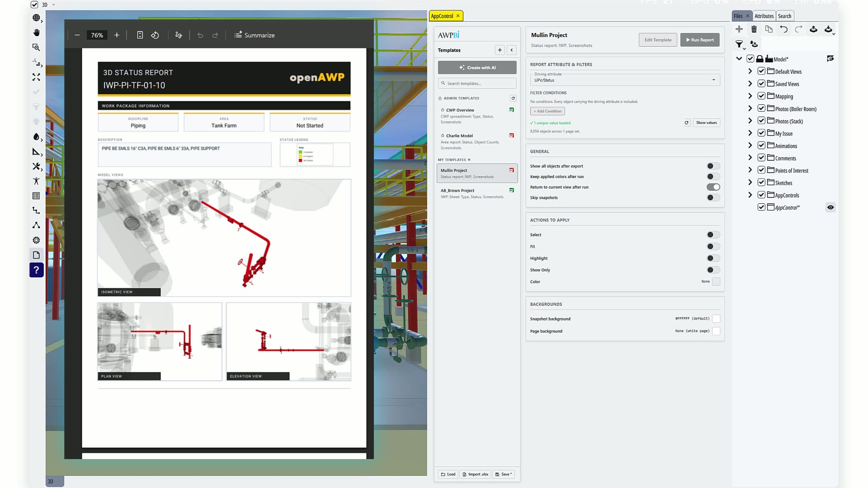Click the download export icon in Files toolbar

(828, 29)
